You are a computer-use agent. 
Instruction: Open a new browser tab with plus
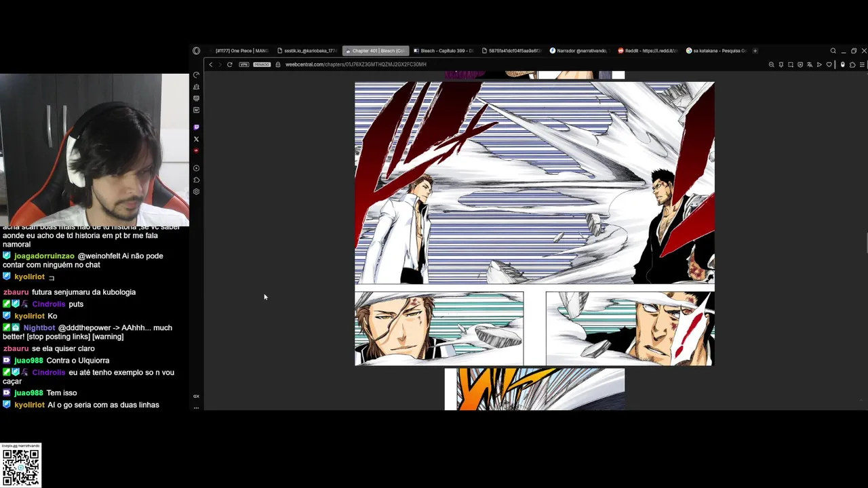tap(755, 51)
